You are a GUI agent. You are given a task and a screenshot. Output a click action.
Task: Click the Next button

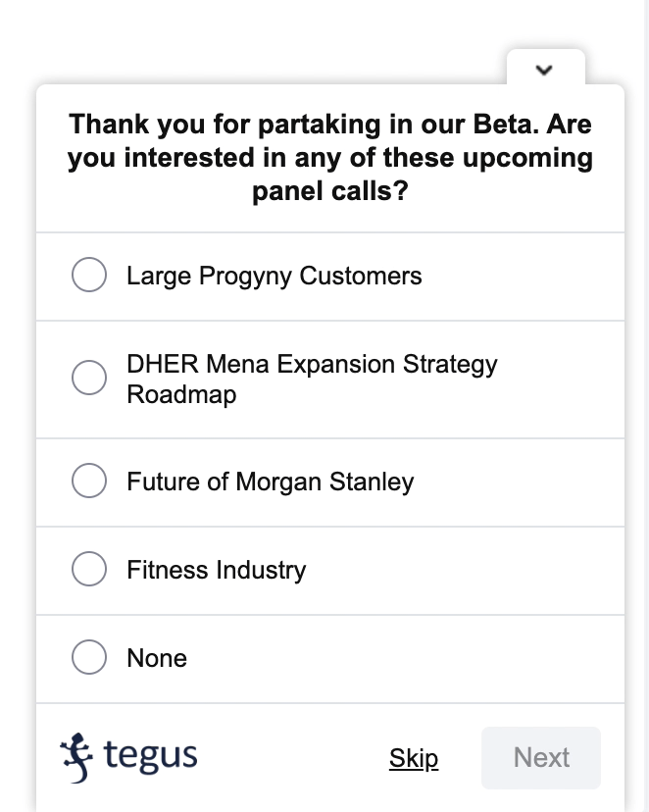[541, 758]
